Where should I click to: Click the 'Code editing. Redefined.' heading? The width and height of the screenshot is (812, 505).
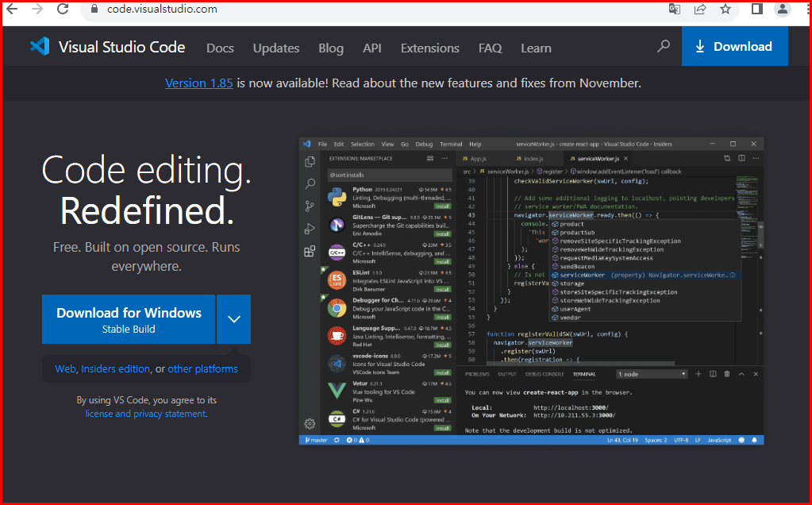click(147, 190)
